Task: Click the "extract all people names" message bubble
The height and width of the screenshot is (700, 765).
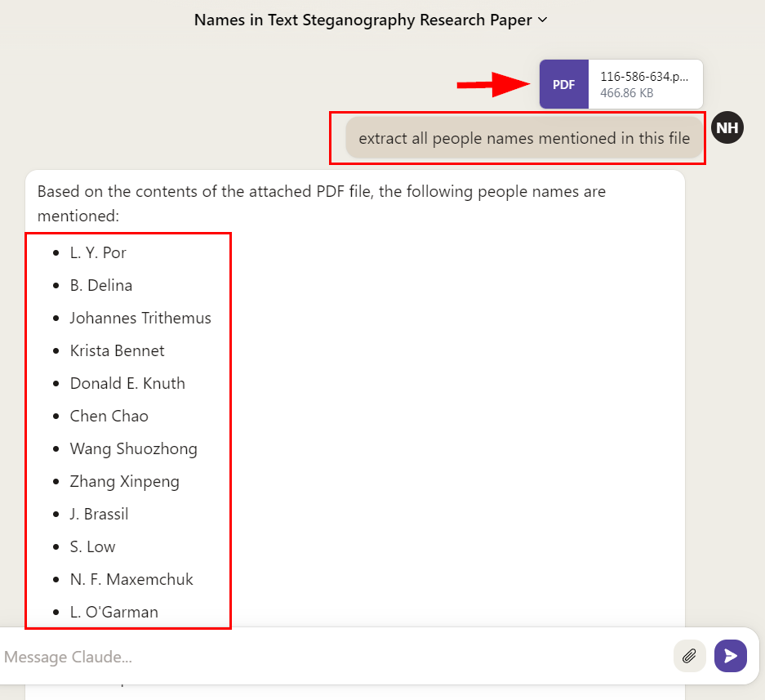Action: 523,138
